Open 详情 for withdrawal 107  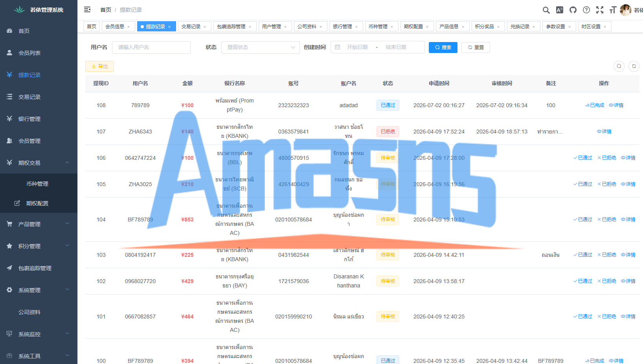pos(604,132)
